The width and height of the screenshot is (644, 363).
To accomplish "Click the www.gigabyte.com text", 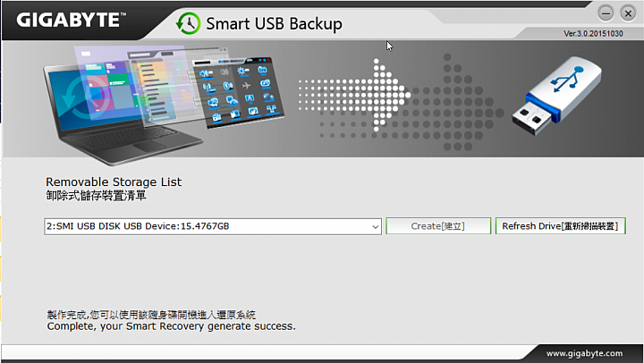I will coord(584,353).
